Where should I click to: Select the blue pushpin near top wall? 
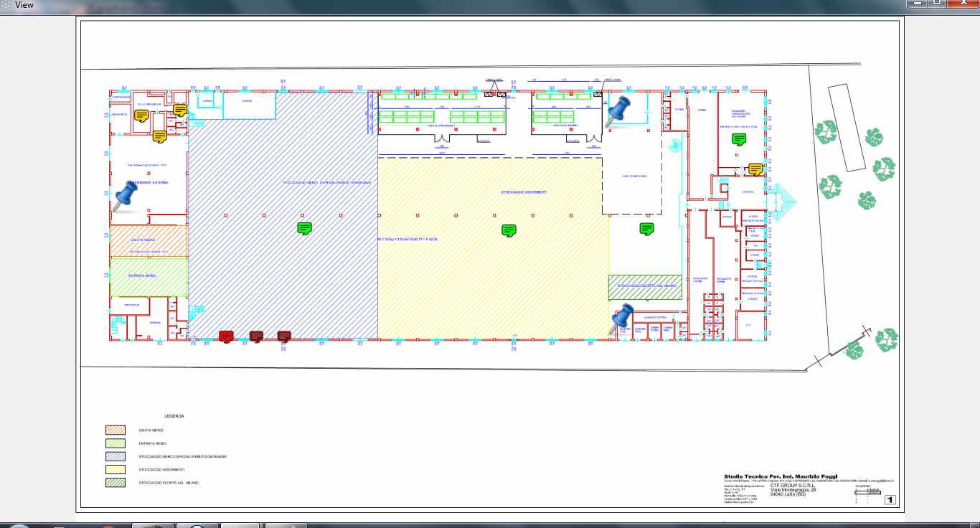[617, 112]
